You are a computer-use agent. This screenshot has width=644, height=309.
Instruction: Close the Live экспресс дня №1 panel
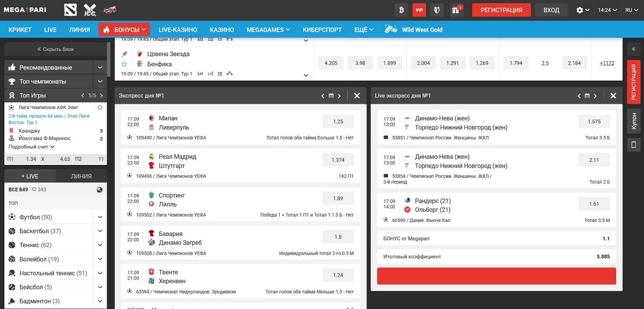pos(613,96)
